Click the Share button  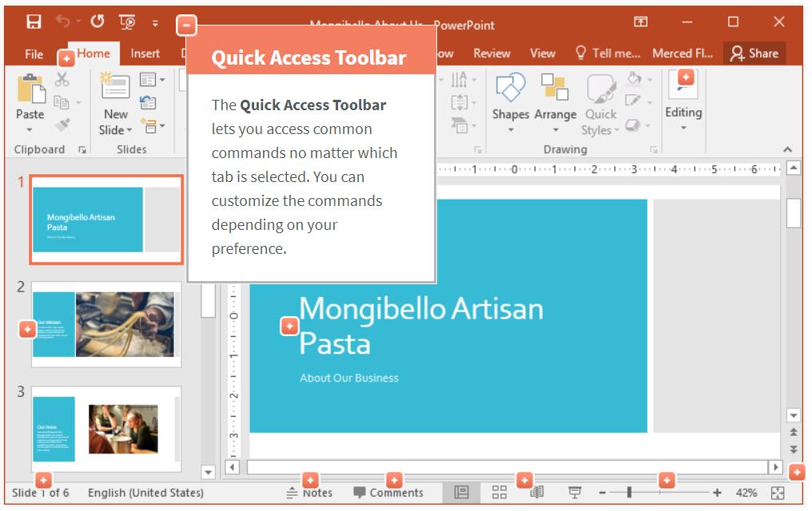pyautogui.click(x=754, y=53)
